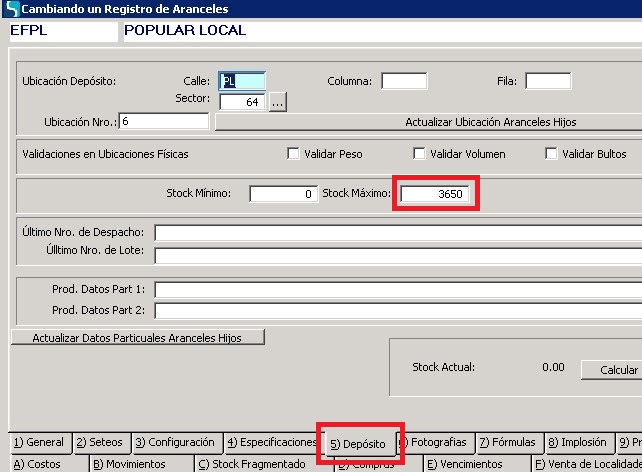The width and height of the screenshot is (642, 472).
Task: Open the 2) Seteos tab
Action: (x=99, y=443)
